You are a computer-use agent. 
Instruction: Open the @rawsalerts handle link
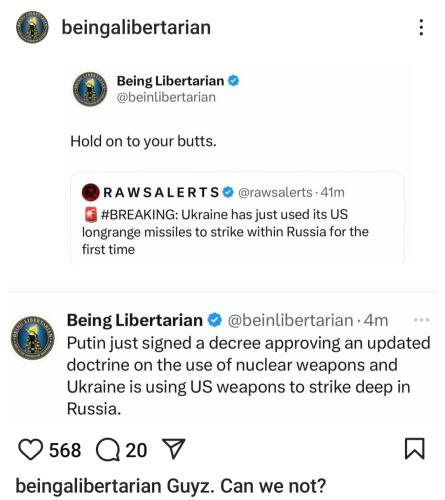tap(275, 192)
